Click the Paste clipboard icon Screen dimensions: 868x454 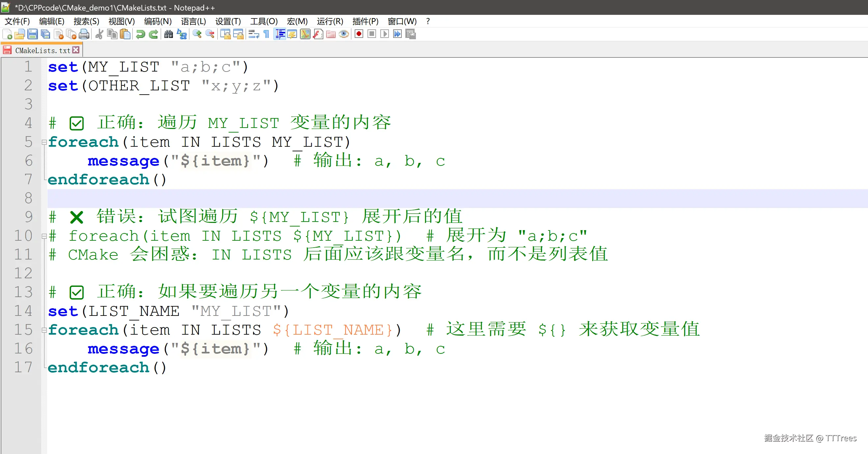coord(125,34)
